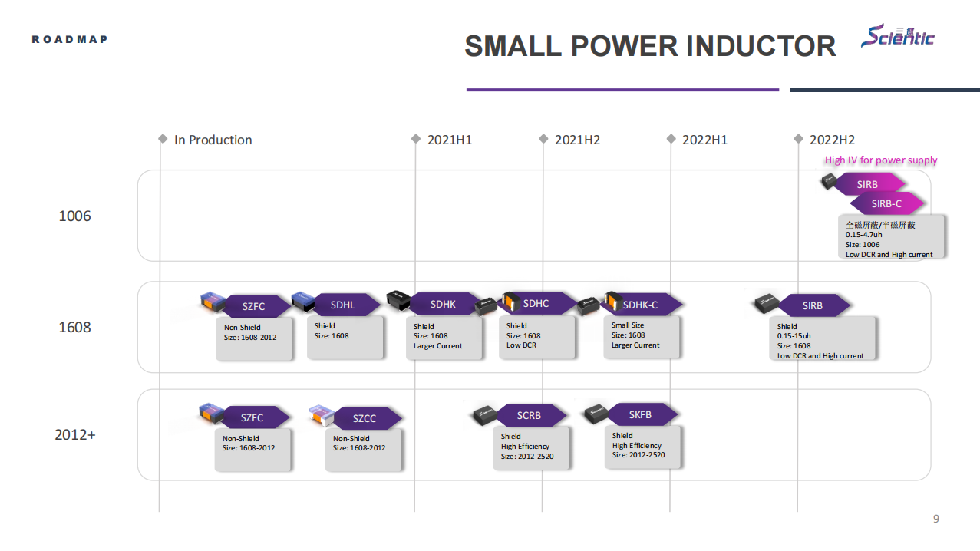The width and height of the screenshot is (980, 551).
Task: Click the page number 9
Action: (935, 520)
